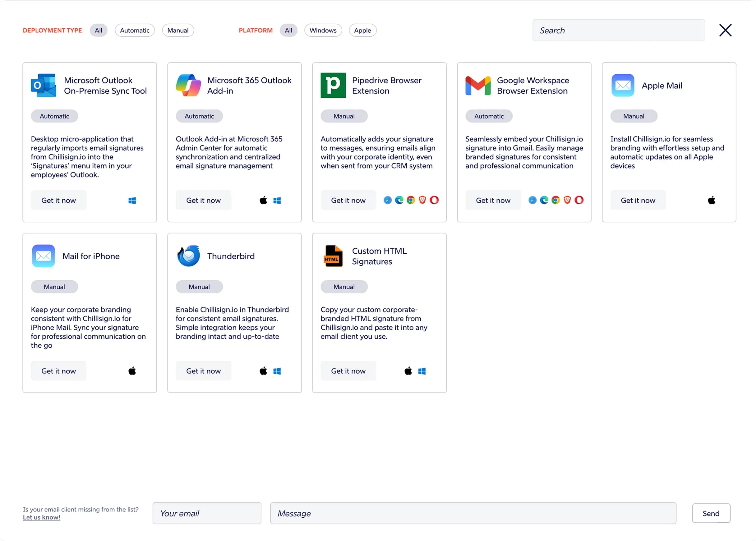
Task: Click the Custom HTML file icon
Action: [x=333, y=256]
